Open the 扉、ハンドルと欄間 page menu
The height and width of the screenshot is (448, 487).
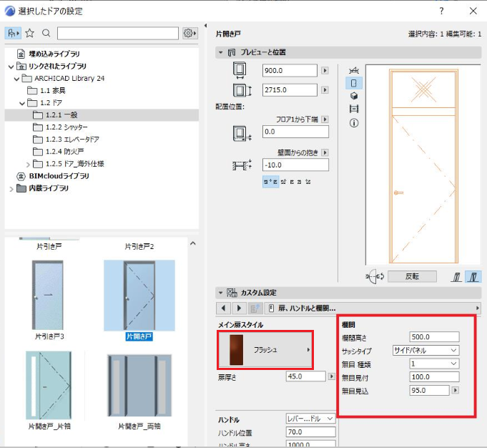(x=373, y=308)
